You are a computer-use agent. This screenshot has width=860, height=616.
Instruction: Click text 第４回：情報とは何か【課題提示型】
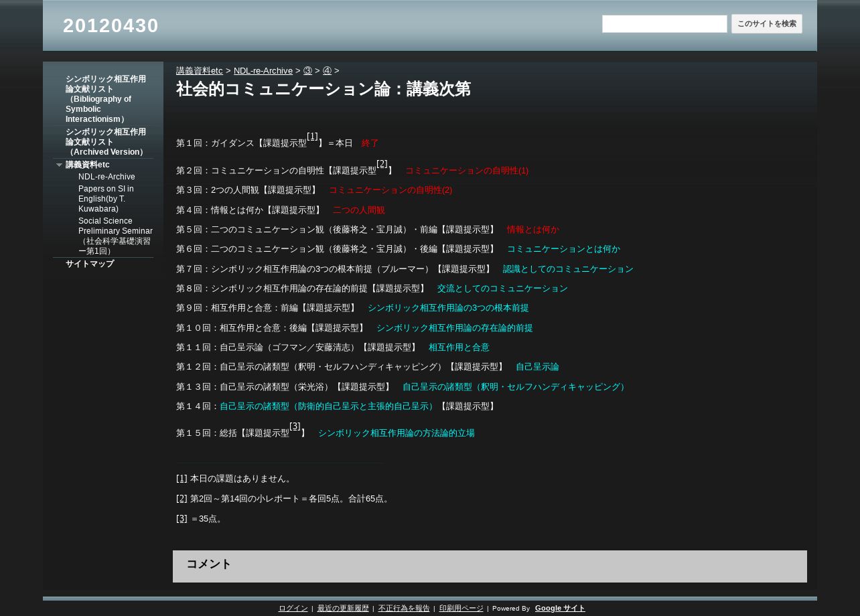click(x=249, y=210)
